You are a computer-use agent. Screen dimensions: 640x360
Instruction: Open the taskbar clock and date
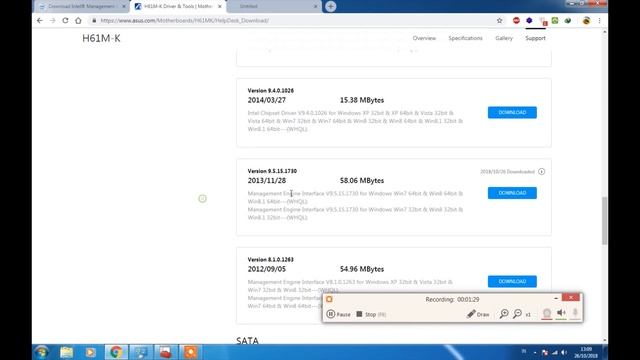coord(586,352)
